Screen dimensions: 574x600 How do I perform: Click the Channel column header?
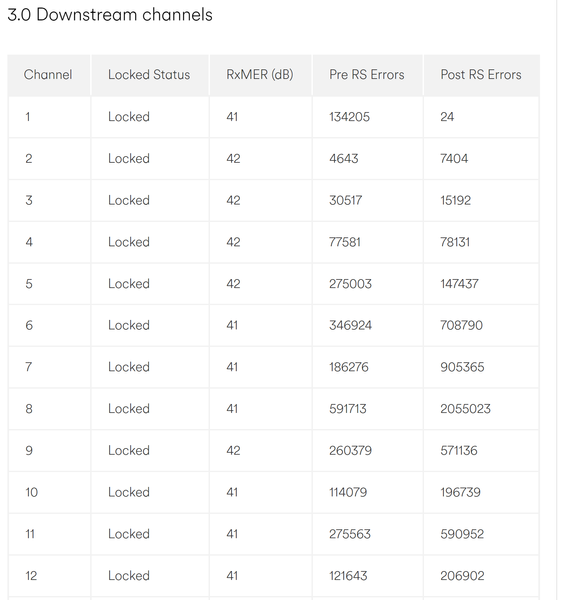[x=48, y=75]
